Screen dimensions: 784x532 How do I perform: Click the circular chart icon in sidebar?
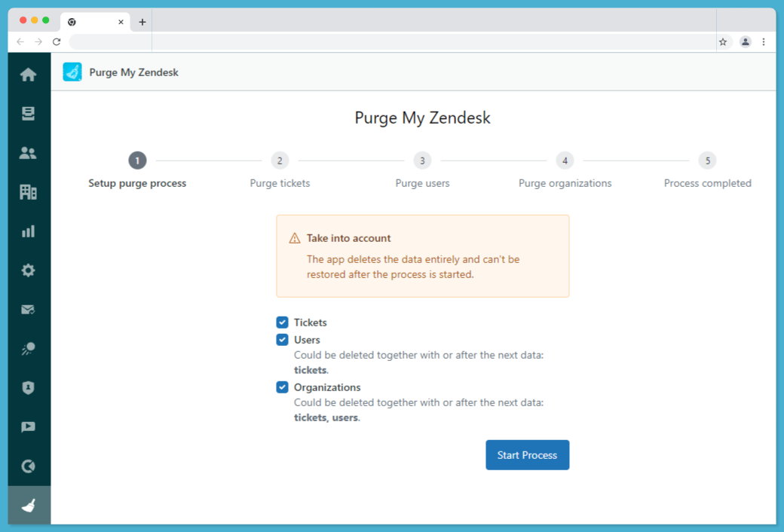[x=28, y=466]
